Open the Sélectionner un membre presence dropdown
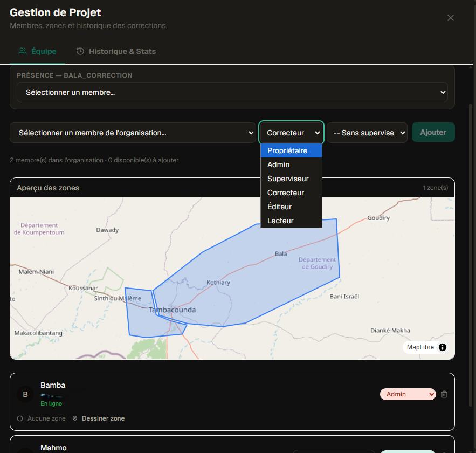 coord(232,92)
